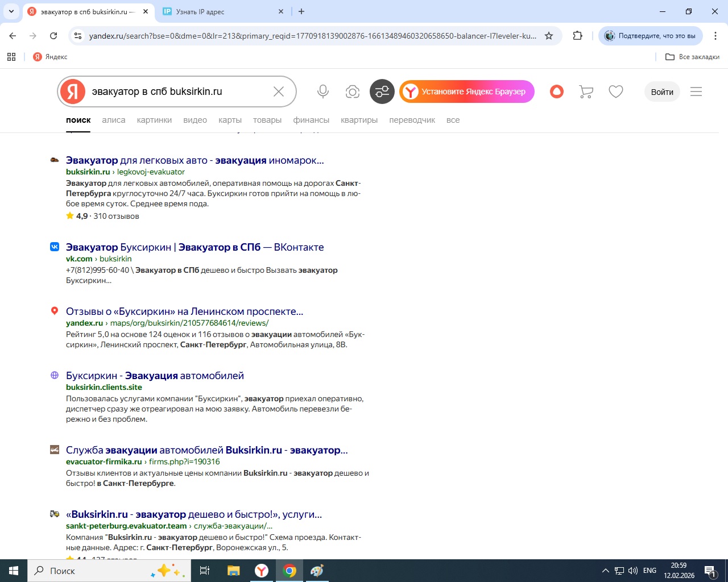Image resolution: width=728 pixels, height=582 pixels.
Task: Close the 'эвакуатор в спб buksirkin.ru' tab
Action: click(x=146, y=11)
